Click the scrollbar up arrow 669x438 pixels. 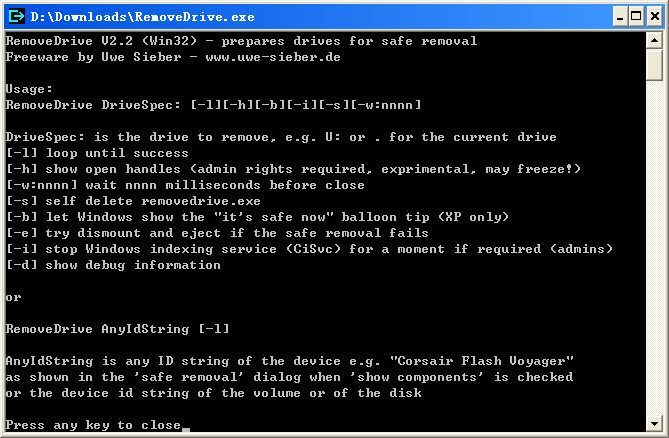pyautogui.click(x=654, y=41)
